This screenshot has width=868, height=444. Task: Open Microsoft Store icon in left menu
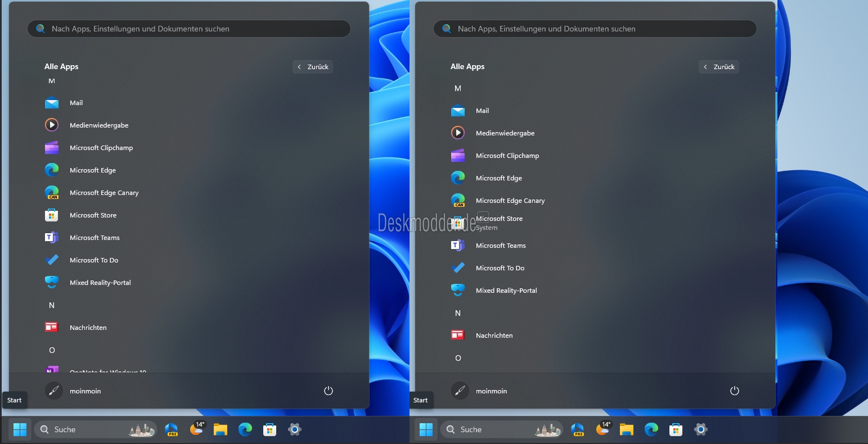(x=52, y=215)
